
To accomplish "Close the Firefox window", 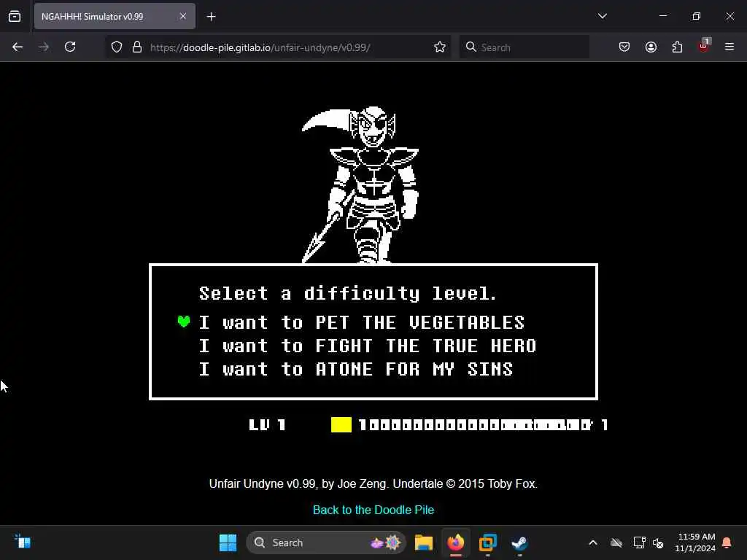I will [729, 16].
